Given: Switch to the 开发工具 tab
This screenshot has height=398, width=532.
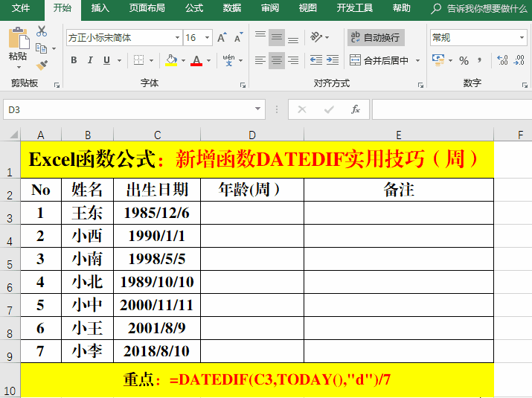Looking at the screenshot, I should 355,8.
